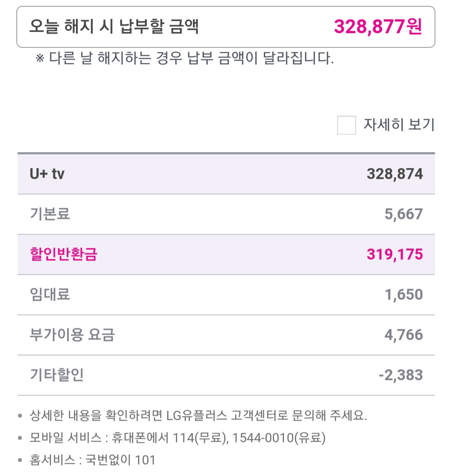
Task: Click the LG유플러스 고객센터 inquiry note
Action: tap(198, 416)
